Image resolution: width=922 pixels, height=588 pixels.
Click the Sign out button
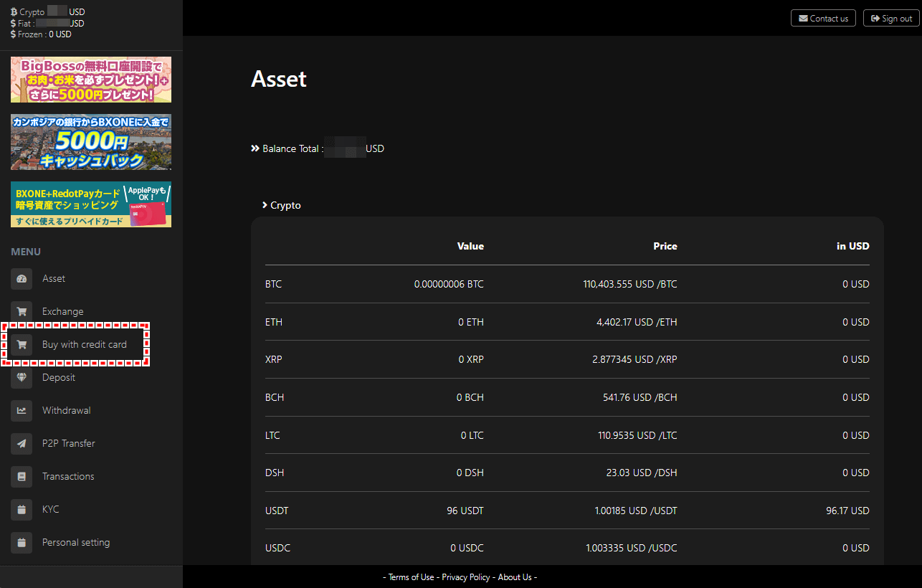(891, 18)
